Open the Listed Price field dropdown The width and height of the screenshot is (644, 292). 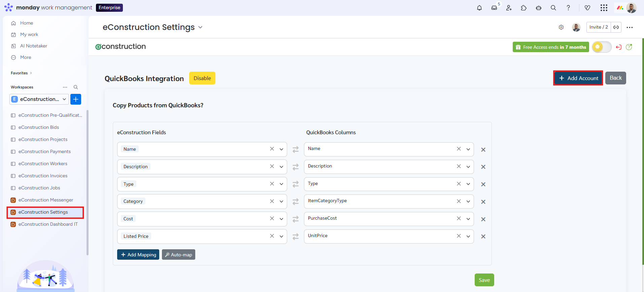(281, 236)
